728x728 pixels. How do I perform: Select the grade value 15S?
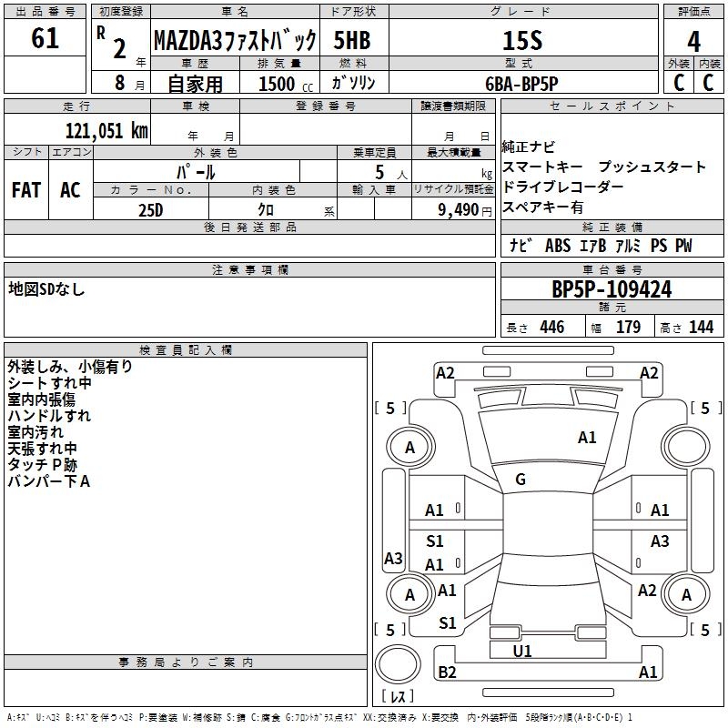522,40
